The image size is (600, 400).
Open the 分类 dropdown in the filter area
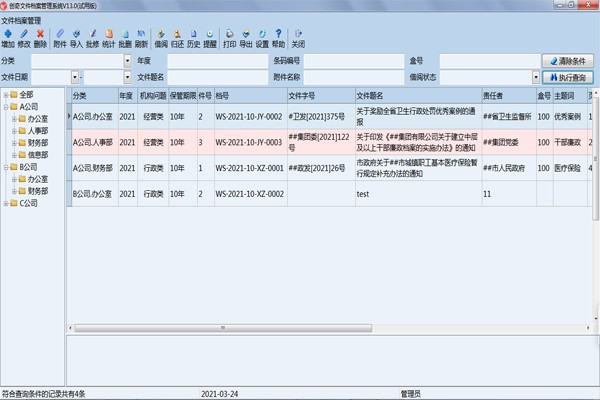coord(127,61)
